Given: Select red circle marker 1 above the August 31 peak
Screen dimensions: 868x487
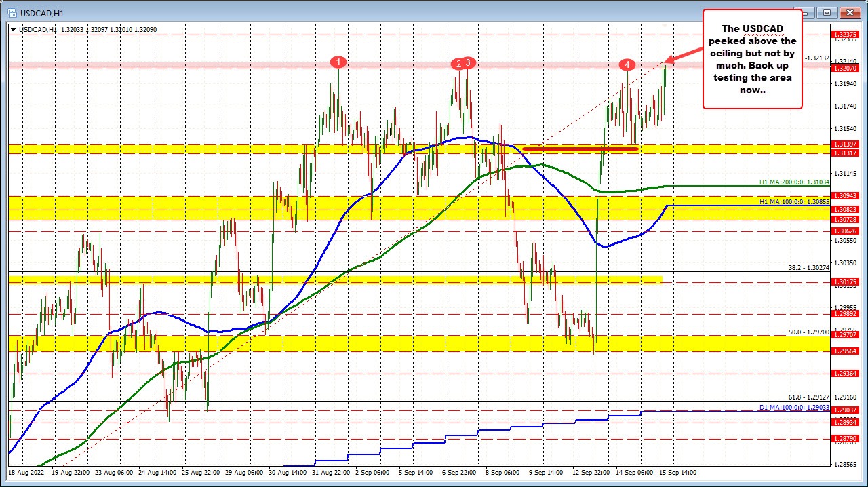Looking at the screenshot, I should tap(339, 62).
